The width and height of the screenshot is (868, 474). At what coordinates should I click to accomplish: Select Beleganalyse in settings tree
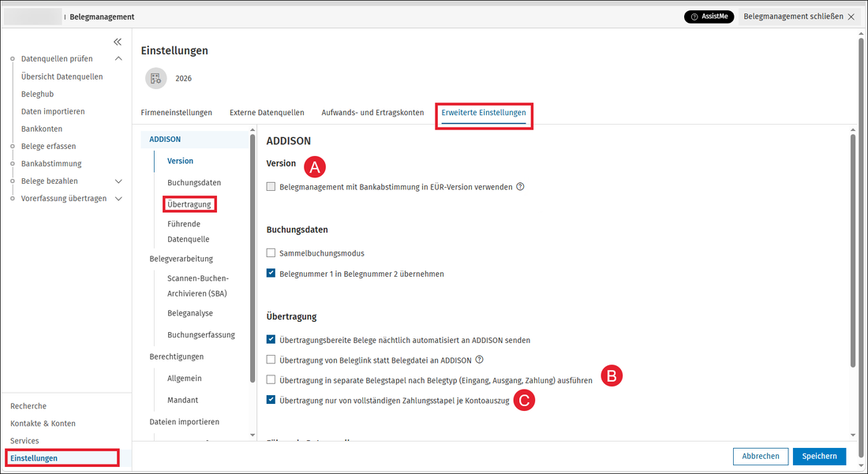[x=190, y=313]
